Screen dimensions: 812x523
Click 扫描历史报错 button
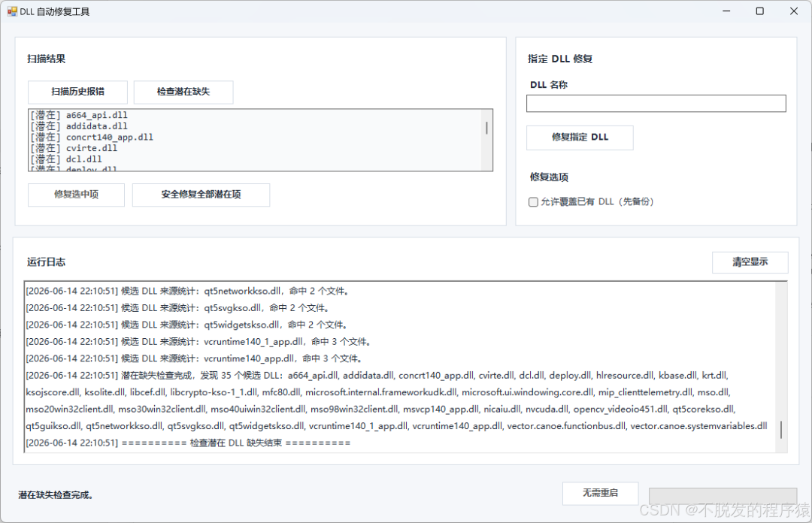coord(77,92)
